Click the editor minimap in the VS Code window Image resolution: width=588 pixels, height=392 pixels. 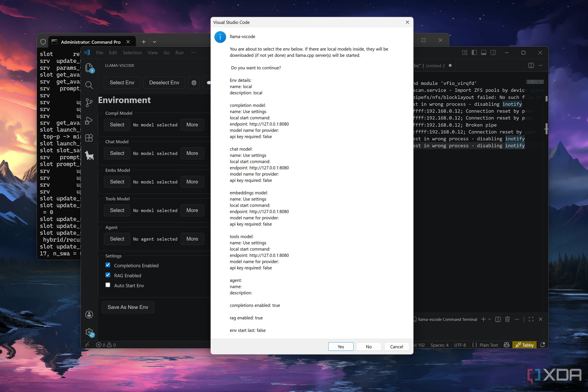tap(535, 82)
